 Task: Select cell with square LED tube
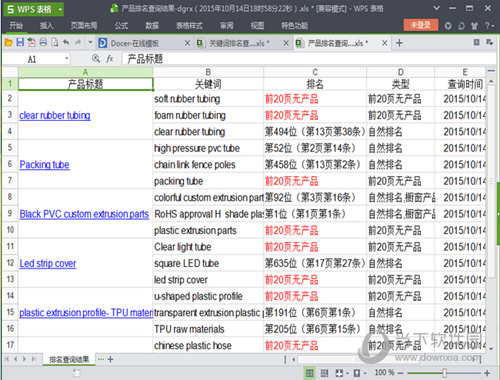point(208,263)
